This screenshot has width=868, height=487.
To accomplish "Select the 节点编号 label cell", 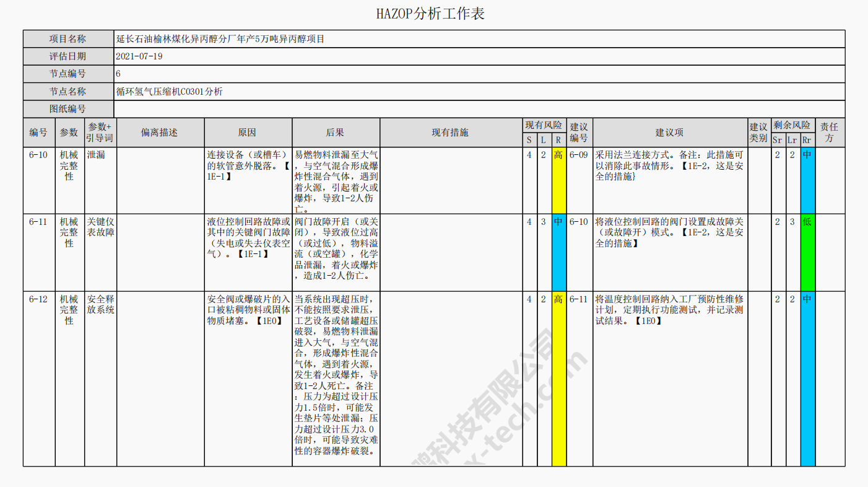I will coord(69,74).
